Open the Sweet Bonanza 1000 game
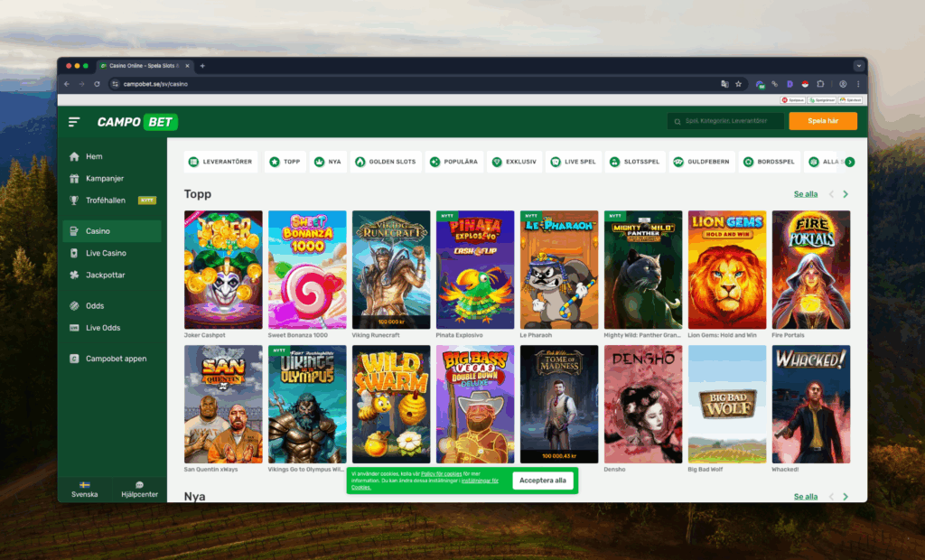The height and width of the screenshot is (560, 925). tap(307, 270)
